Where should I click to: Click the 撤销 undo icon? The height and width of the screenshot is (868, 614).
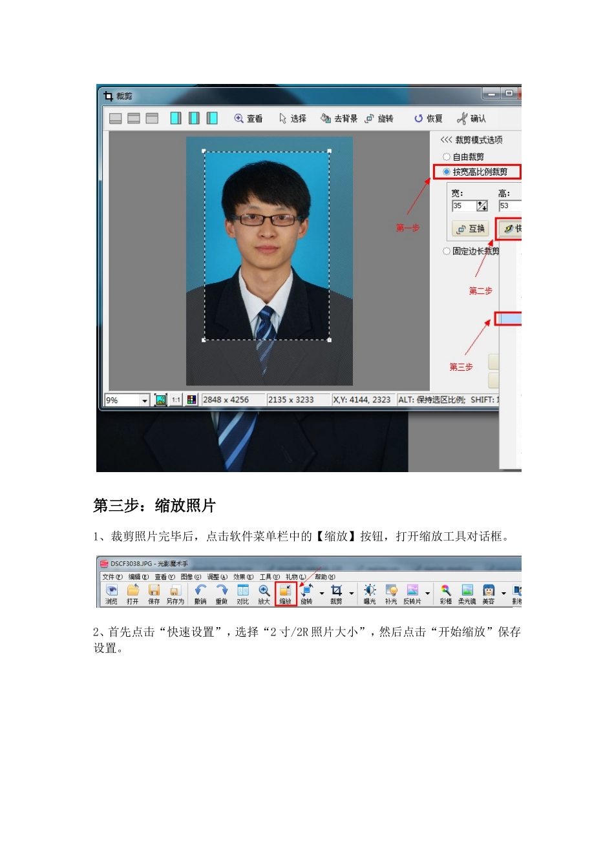click(200, 594)
